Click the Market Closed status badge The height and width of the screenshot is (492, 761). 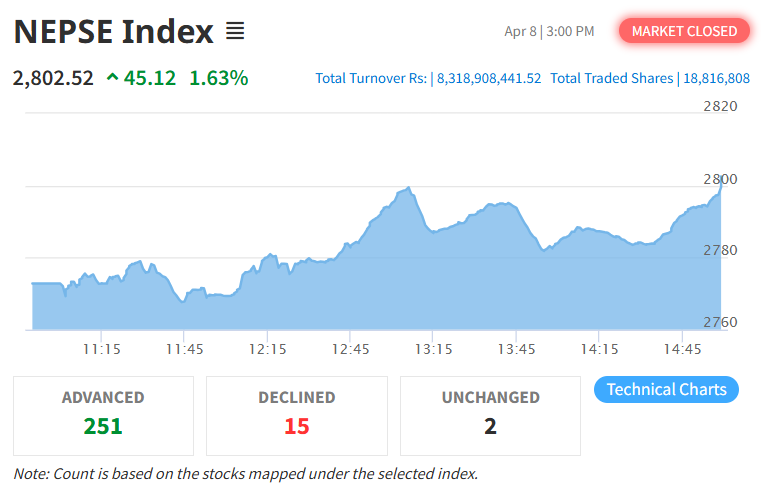(x=685, y=31)
